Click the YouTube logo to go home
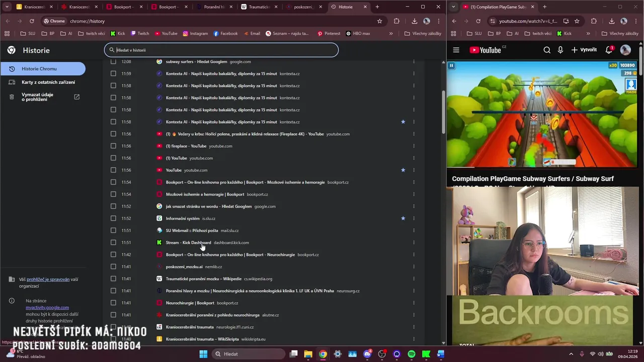This screenshot has width=644, height=362. (486, 50)
